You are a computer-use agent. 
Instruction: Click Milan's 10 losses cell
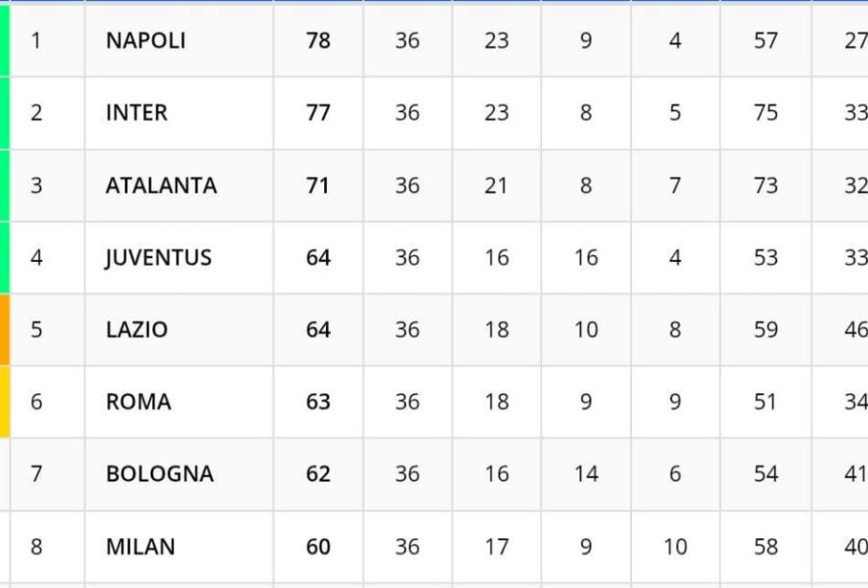[675, 547]
